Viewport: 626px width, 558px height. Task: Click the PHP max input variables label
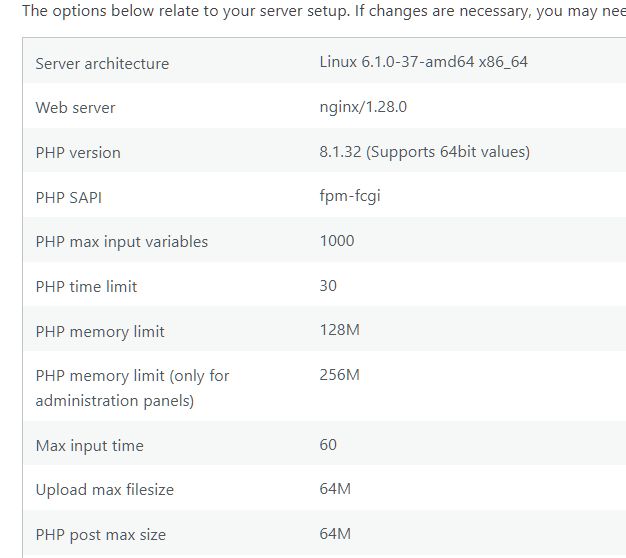click(x=122, y=242)
